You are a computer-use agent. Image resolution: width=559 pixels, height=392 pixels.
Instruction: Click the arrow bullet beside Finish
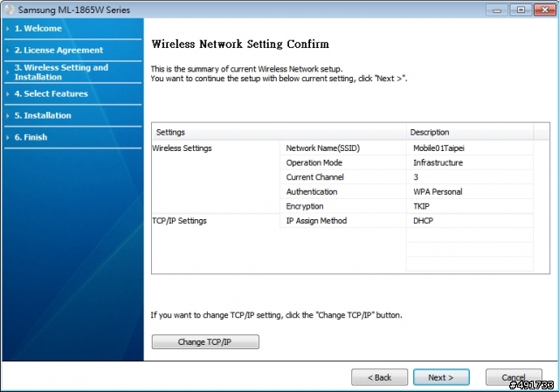point(8,137)
